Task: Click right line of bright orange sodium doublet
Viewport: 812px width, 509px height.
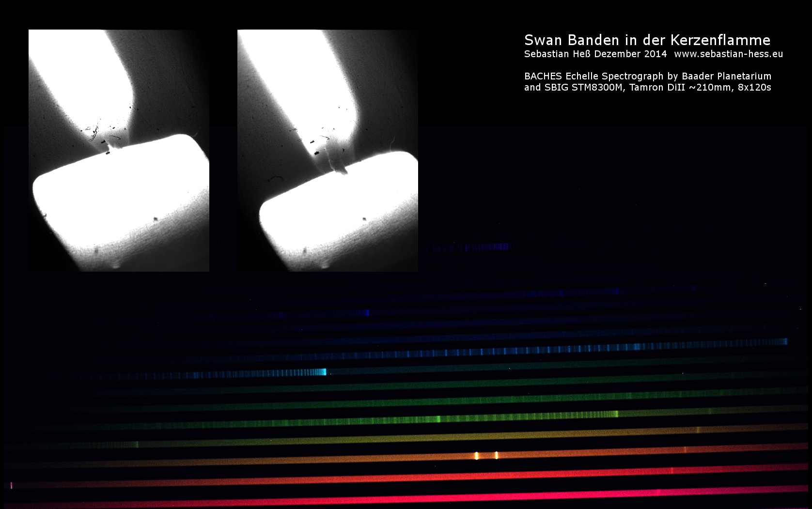Action: tap(496, 455)
